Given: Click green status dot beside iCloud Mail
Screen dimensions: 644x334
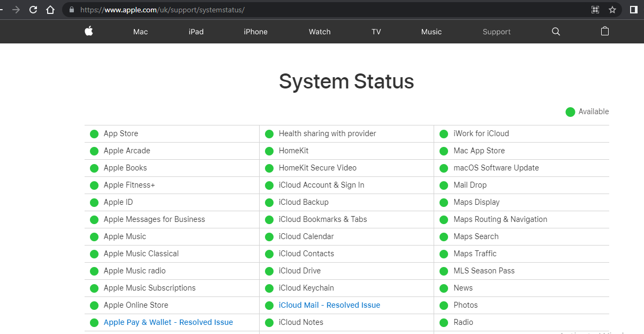Looking at the screenshot, I should click(269, 306).
